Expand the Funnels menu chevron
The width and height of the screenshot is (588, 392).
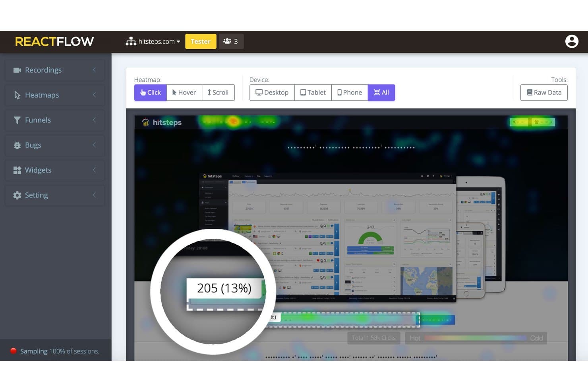[94, 120]
